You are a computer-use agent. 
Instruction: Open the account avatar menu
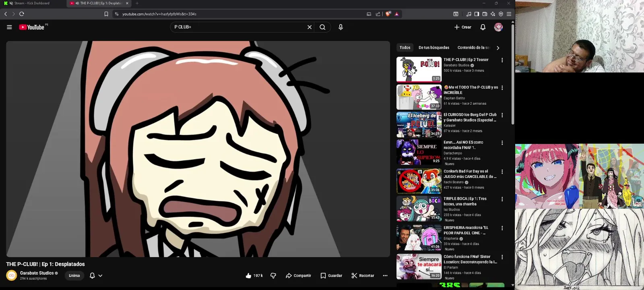click(x=498, y=27)
